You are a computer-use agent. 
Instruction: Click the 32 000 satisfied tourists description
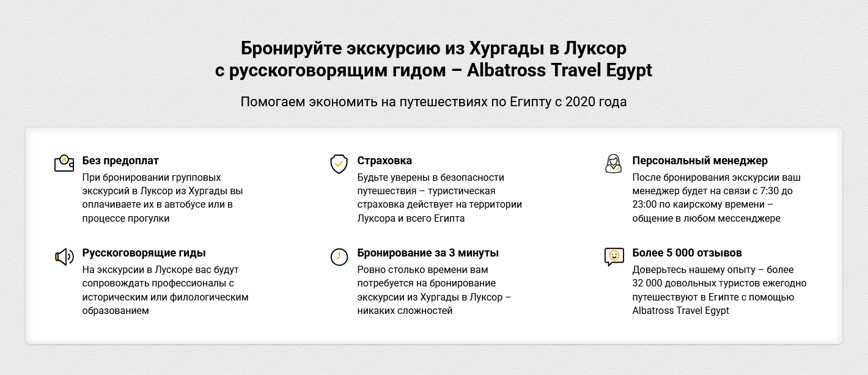coord(719,290)
